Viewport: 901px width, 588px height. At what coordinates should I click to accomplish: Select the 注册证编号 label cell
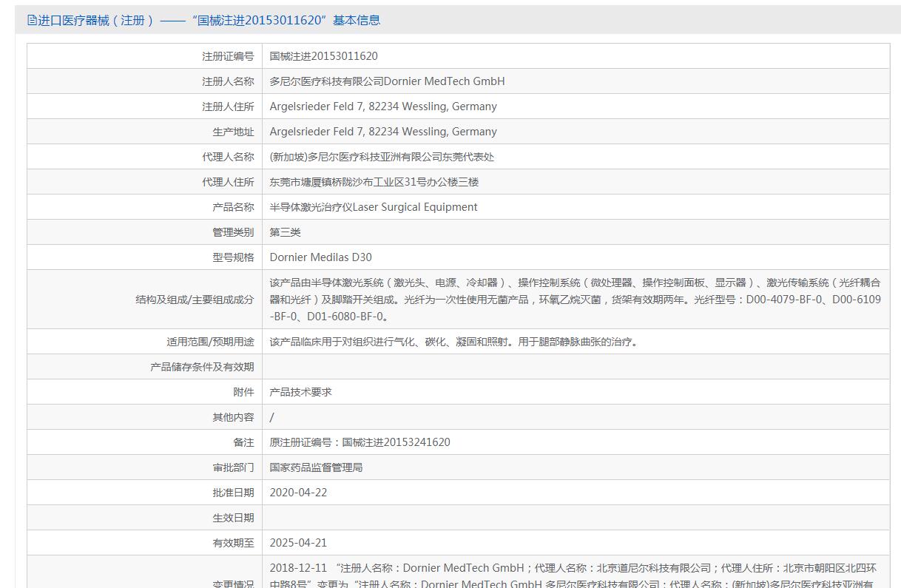point(228,56)
